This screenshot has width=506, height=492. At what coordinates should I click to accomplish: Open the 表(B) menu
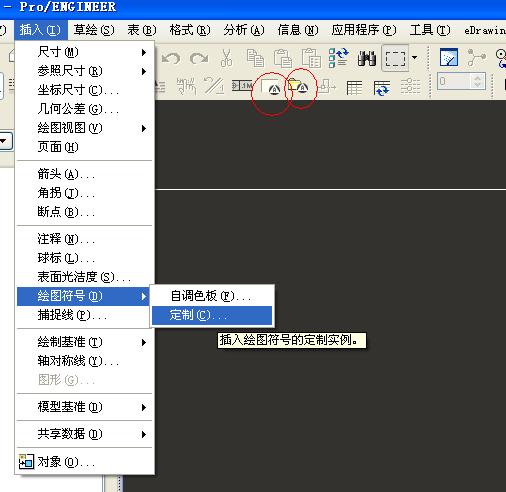point(141,30)
